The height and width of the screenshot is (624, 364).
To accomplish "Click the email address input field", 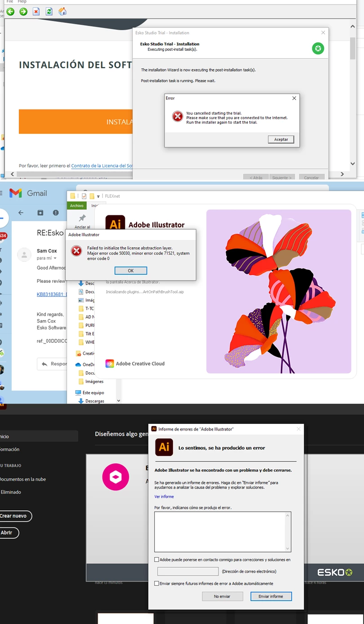I will click(x=188, y=571).
